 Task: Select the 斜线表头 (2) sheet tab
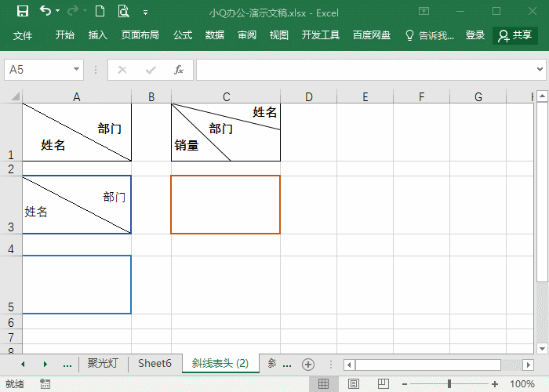(x=220, y=363)
